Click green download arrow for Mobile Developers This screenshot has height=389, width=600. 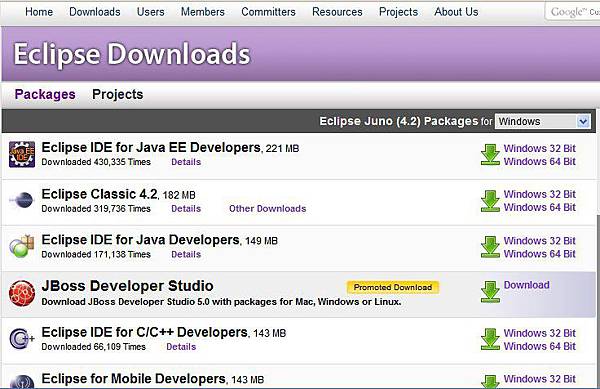point(490,382)
